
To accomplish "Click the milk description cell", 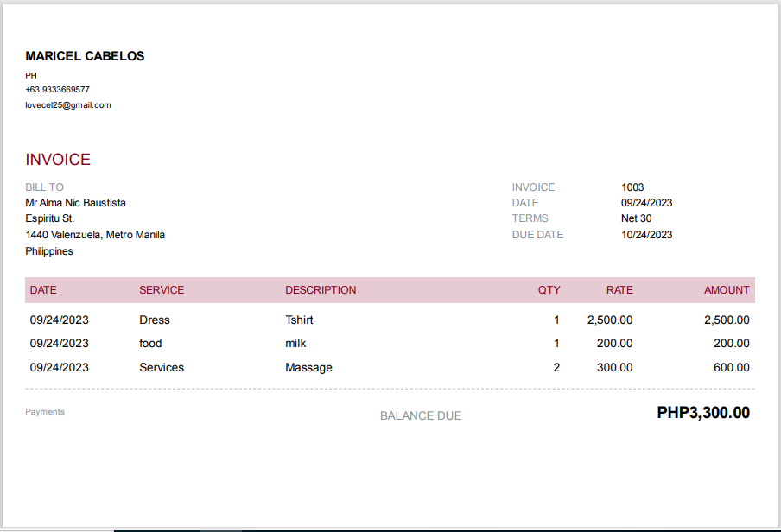I will click(295, 343).
